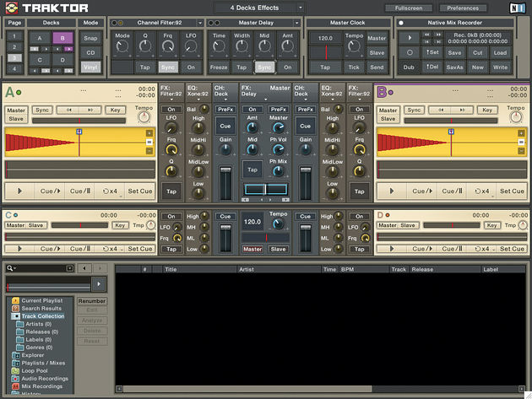Screen dimensions: 532x399
Task: Expand FX Delay Master dropdown
Action: tap(265, 100)
